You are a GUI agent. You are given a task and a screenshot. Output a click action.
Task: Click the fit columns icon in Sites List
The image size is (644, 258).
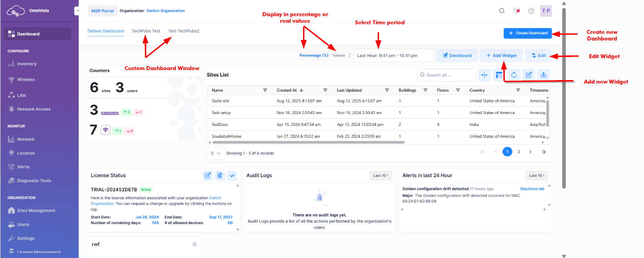[x=484, y=75]
